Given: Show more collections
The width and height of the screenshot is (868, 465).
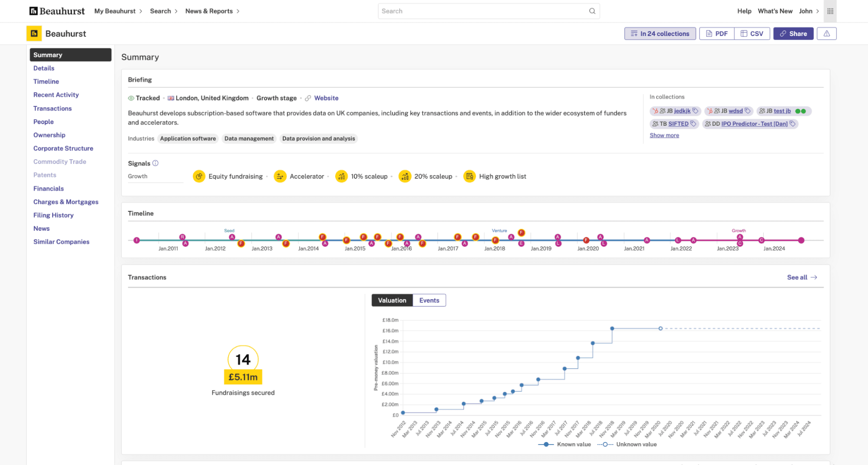Looking at the screenshot, I should click(664, 135).
